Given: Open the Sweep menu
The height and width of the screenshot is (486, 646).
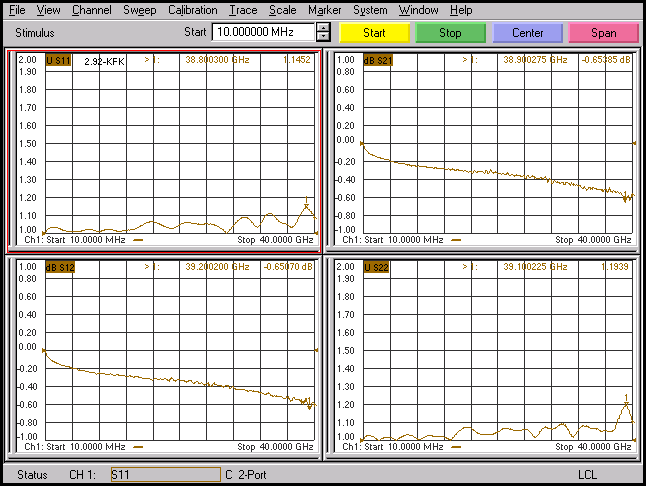Looking at the screenshot, I should pyautogui.click(x=139, y=10).
